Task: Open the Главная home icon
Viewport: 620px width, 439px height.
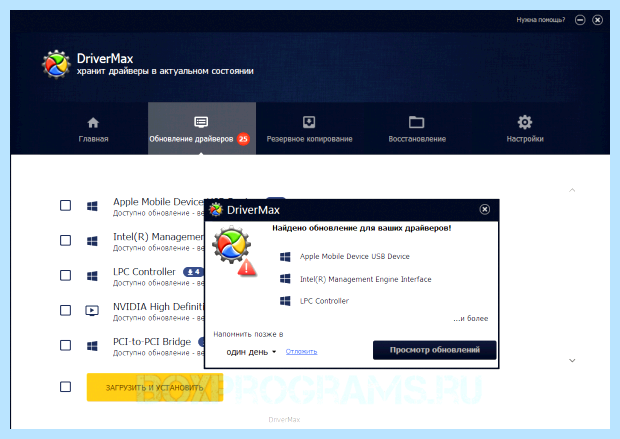Action: coord(93,123)
